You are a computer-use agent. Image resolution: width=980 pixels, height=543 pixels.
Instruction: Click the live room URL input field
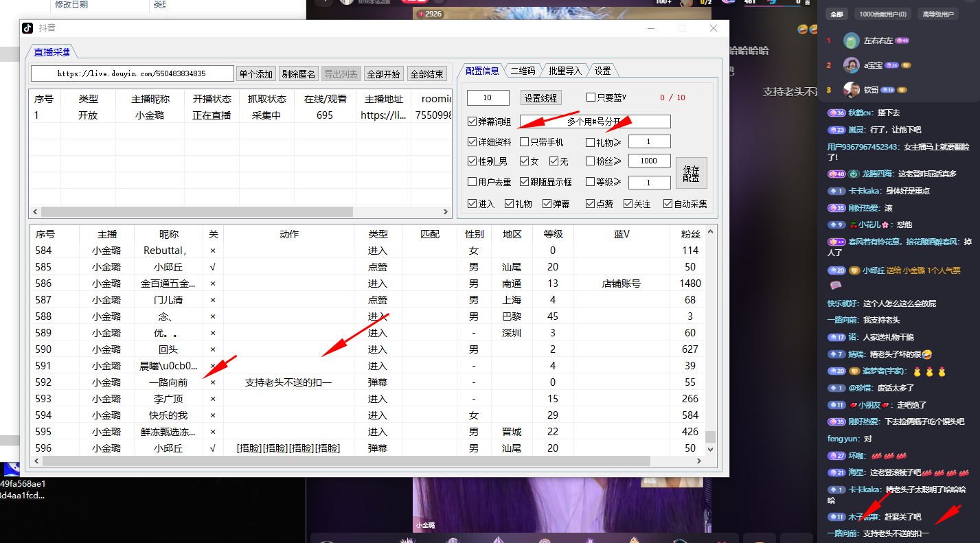pos(132,73)
